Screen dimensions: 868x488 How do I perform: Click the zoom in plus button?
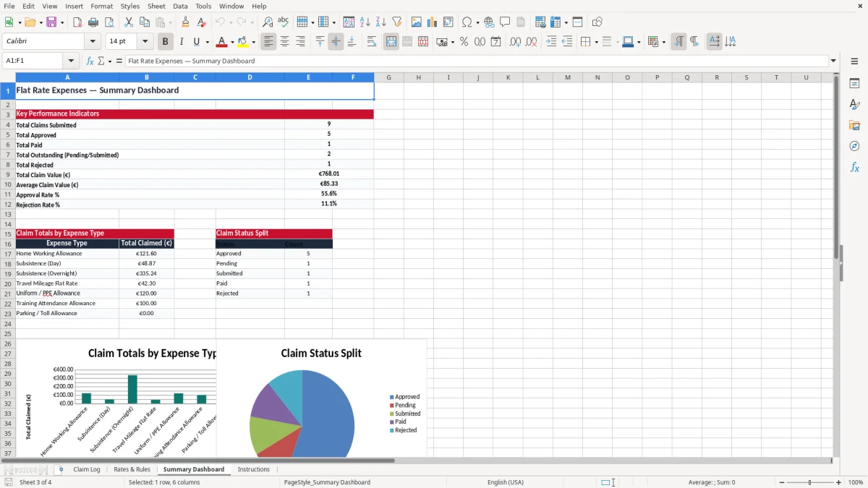point(839,482)
